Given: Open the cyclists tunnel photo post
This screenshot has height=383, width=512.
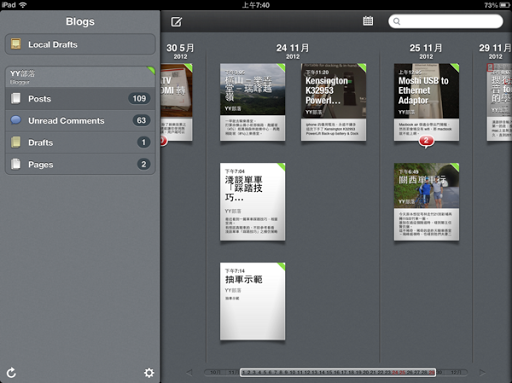Looking at the screenshot, I should click(426, 202).
